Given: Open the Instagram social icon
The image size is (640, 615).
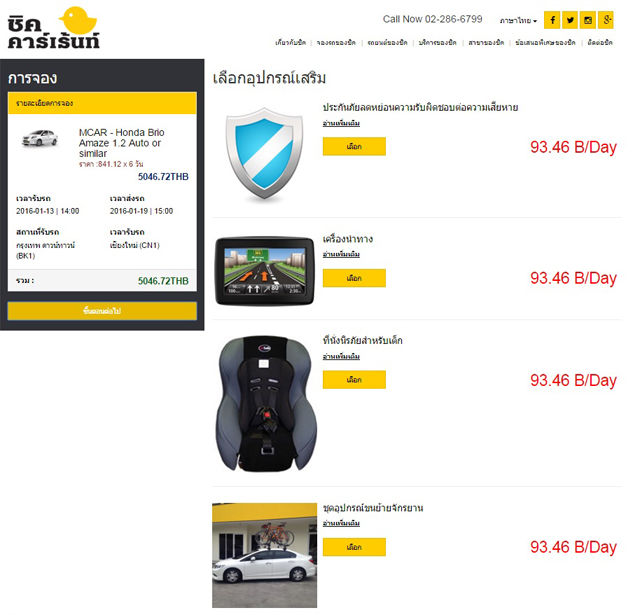Looking at the screenshot, I should click(588, 20).
